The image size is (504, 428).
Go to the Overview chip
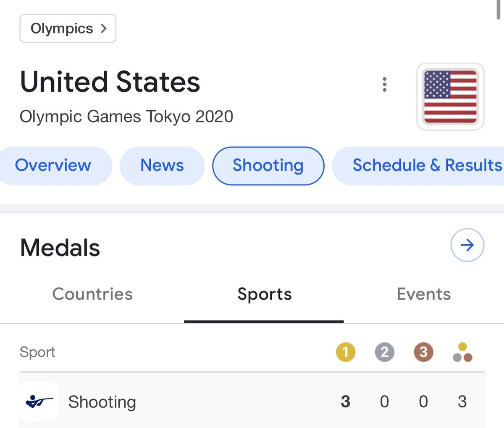click(x=53, y=165)
